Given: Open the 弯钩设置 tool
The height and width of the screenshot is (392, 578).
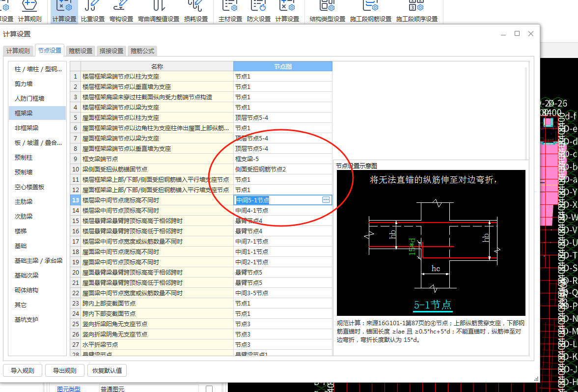Looking at the screenshot, I should tap(121, 12).
